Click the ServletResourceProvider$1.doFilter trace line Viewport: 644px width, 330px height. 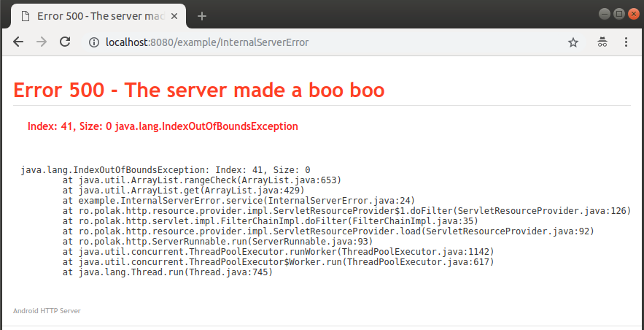coord(346,211)
